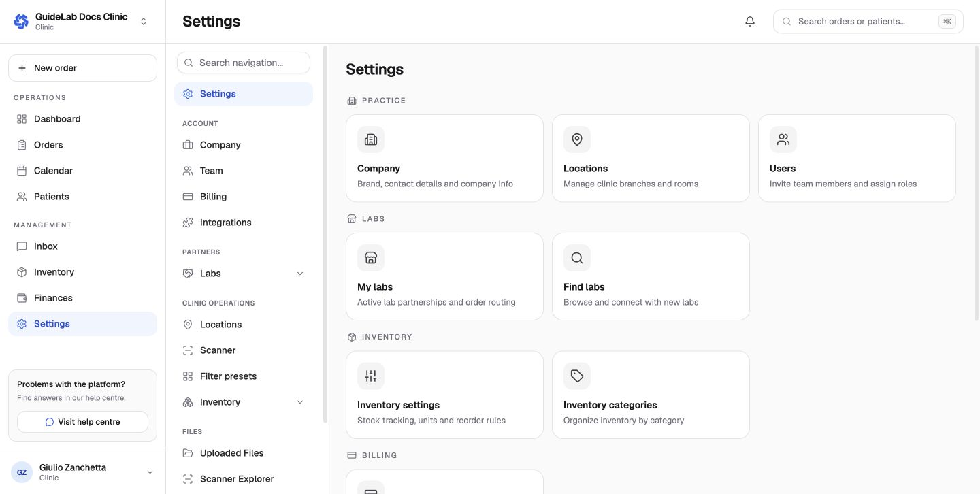Screen dimensions: 980x494
Task: Expand the Labs navigation chevron
Action: [300, 274]
